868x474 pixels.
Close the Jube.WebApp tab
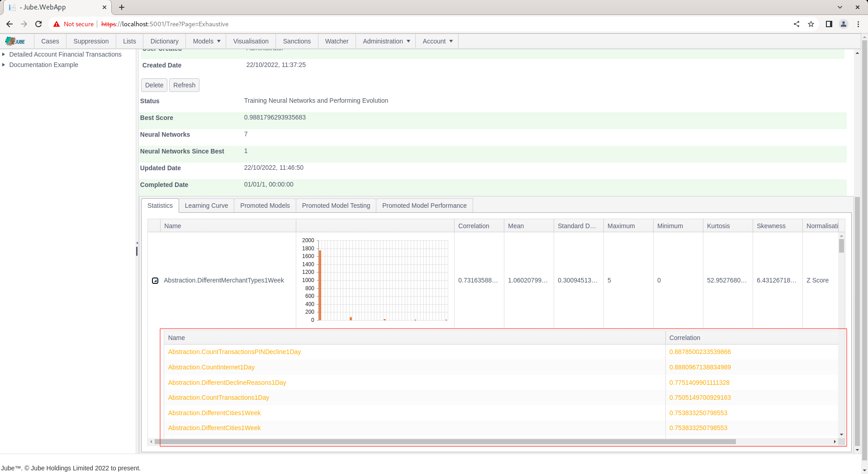coord(104,7)
